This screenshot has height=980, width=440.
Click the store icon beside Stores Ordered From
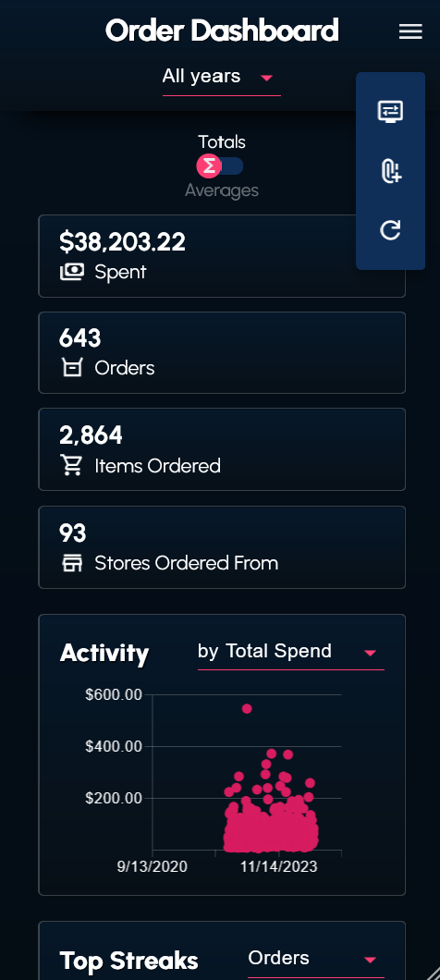[72, 563]
